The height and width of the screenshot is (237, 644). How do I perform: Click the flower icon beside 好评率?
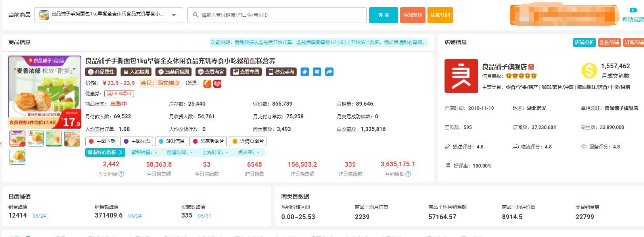click(x=448, y=166)
